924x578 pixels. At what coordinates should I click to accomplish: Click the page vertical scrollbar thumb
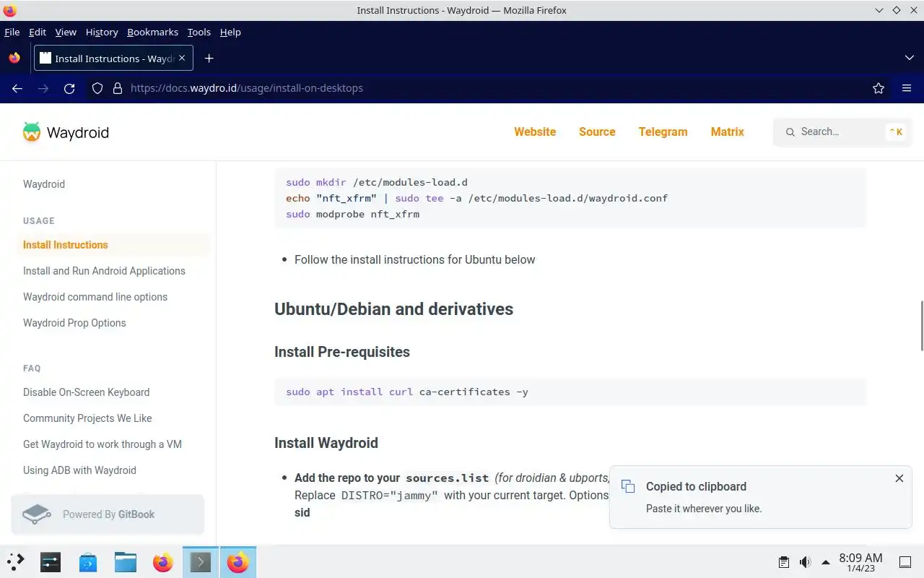pyautogui.click(x=921, y=325)
